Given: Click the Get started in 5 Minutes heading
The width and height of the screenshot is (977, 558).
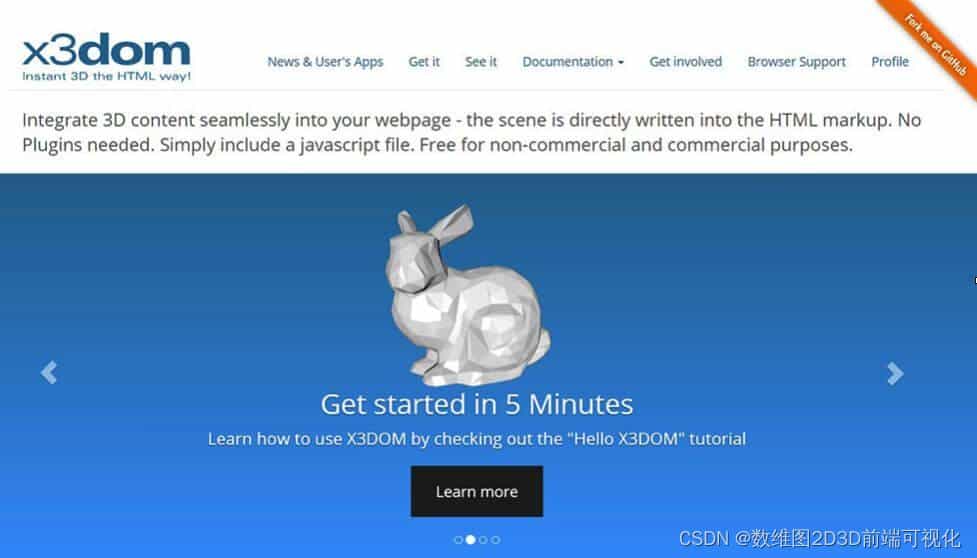Looking at the screenshot, I should point(477,404).
